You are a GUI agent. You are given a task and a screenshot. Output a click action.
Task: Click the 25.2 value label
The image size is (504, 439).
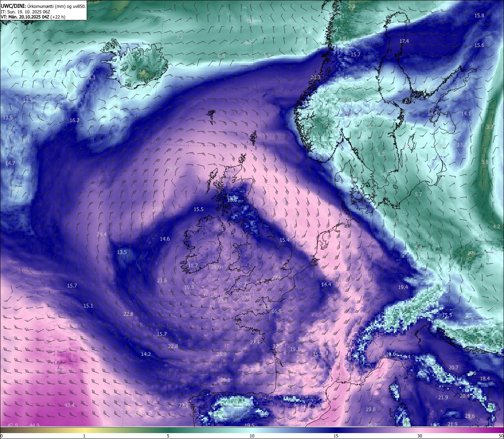pyautogui.click(x=372, y=425)
